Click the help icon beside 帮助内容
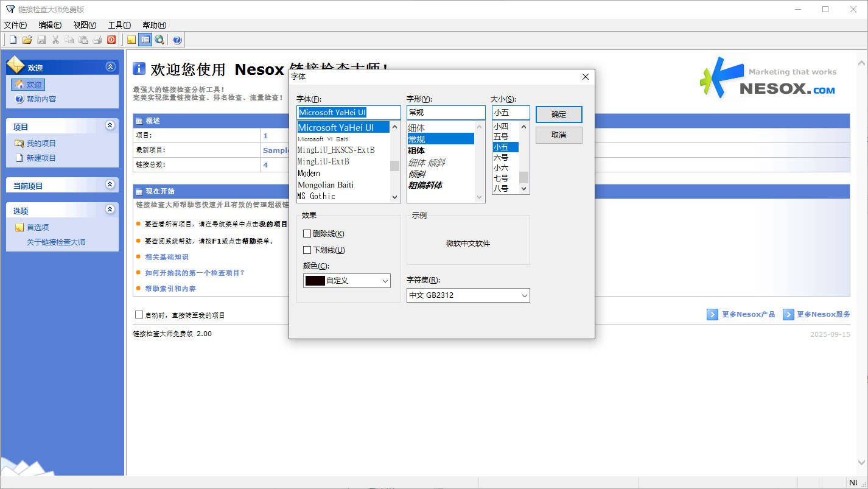 click(19, 99)
